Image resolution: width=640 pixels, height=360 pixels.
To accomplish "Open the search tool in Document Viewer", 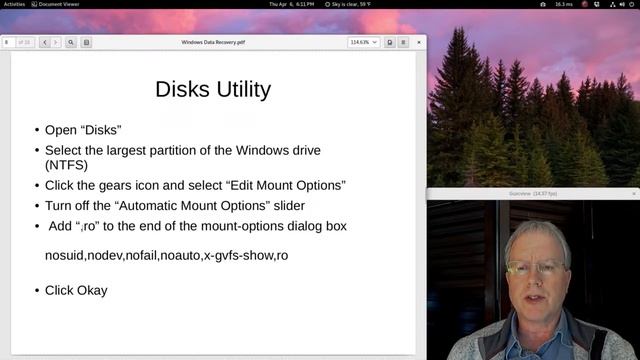I will 71,42.
